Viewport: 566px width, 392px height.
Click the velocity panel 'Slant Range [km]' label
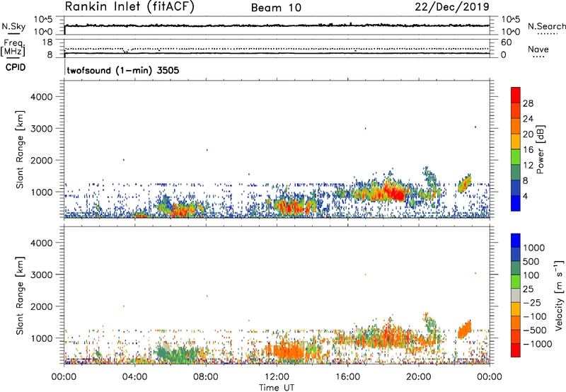pos(20,296)
